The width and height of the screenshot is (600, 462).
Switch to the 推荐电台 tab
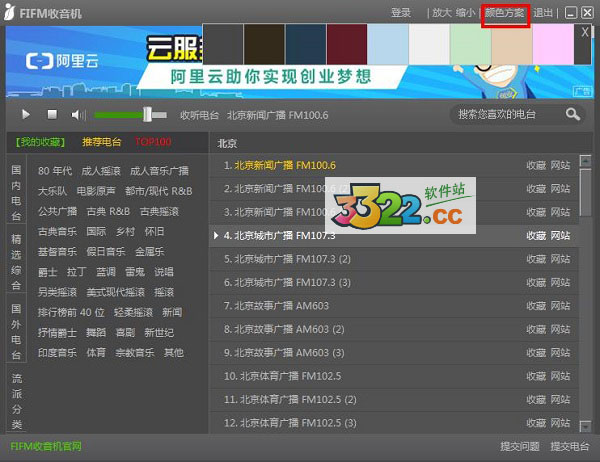pos(102,143)
